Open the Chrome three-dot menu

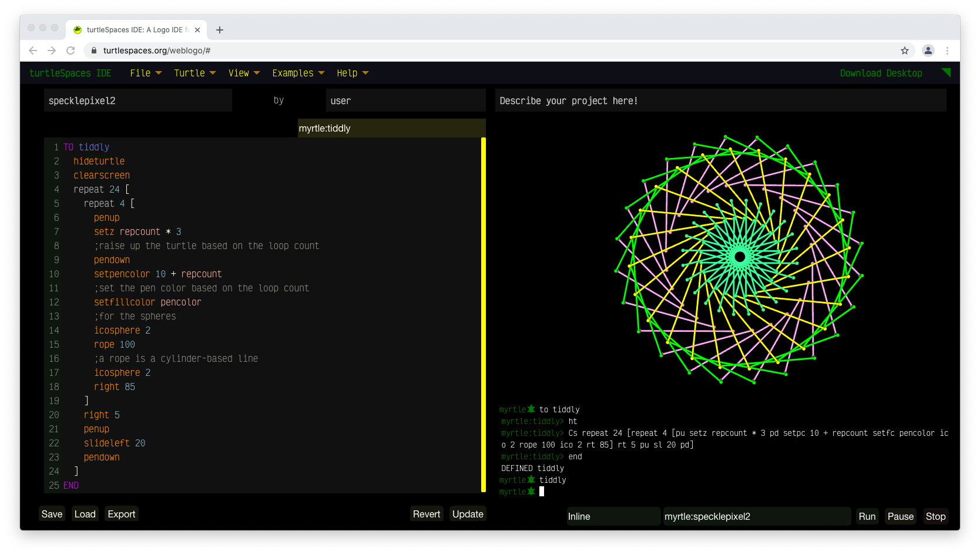click(947, 51)
